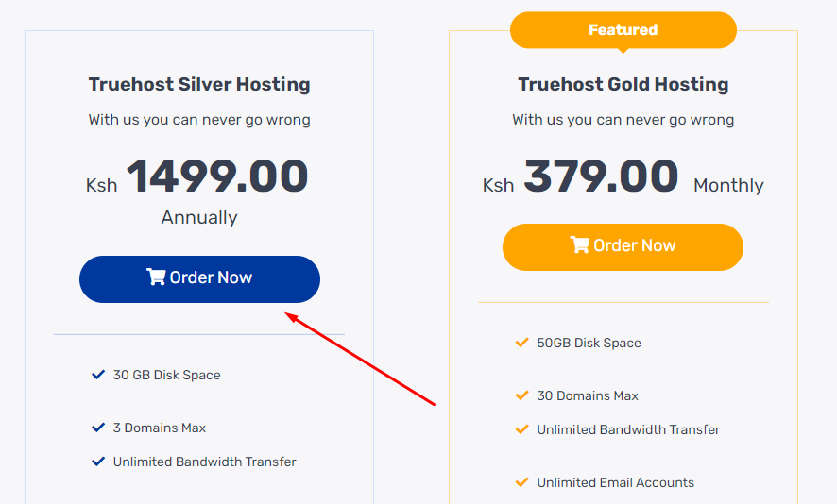Click orange checkmark beside 50GB Disk Space

[x=521, y=343]
